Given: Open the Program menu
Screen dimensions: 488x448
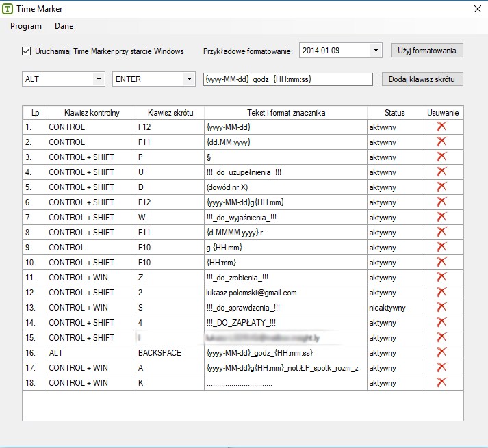Looking at the screenshot, I should click(26, 26).
